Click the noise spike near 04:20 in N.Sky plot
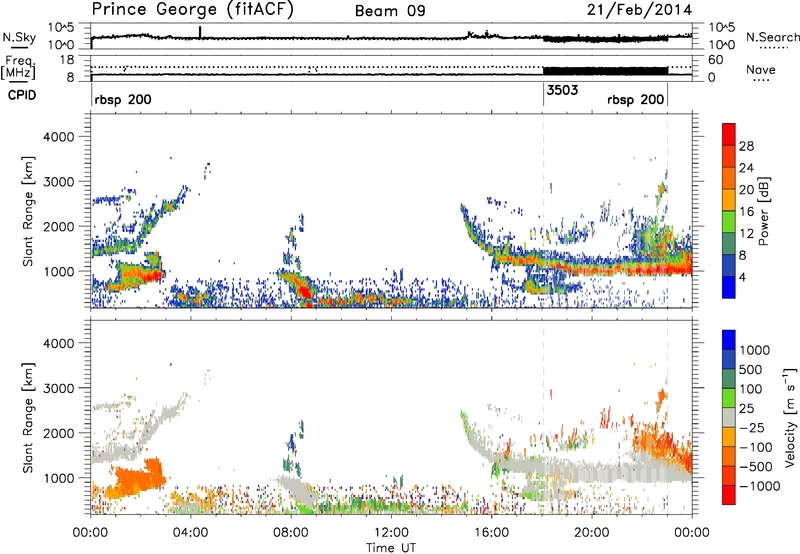Viewport: 800px width, 554px height. tap(201, 32)
